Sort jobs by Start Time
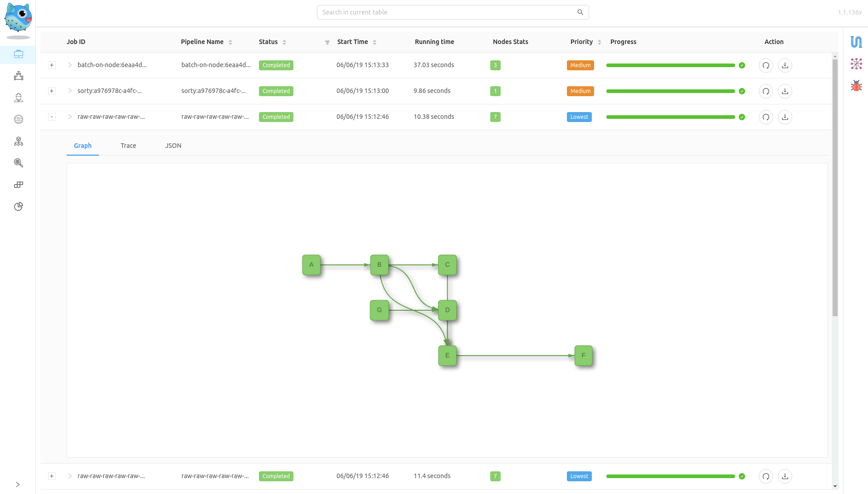868x494 pixels. pos(375,42)
